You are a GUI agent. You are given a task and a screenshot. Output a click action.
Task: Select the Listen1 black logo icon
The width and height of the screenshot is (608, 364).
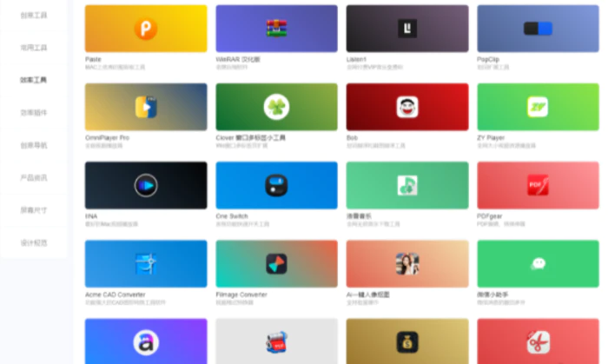pos(406,29)
